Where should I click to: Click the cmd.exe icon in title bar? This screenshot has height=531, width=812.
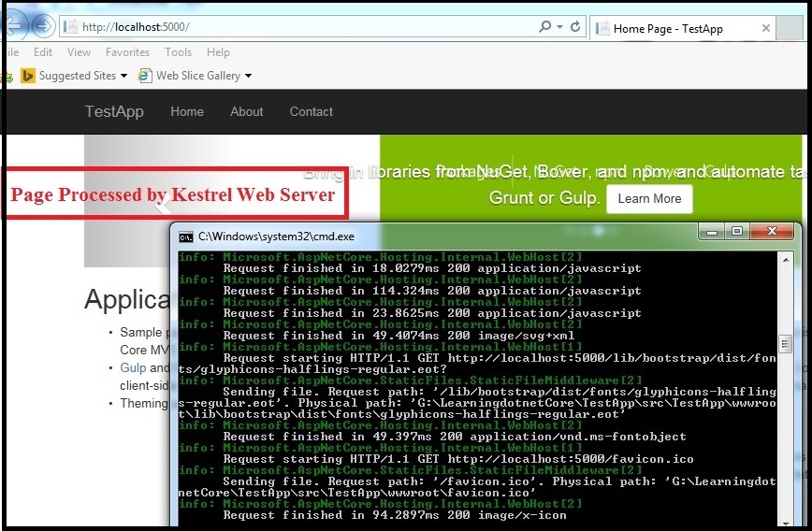(186, 237)
